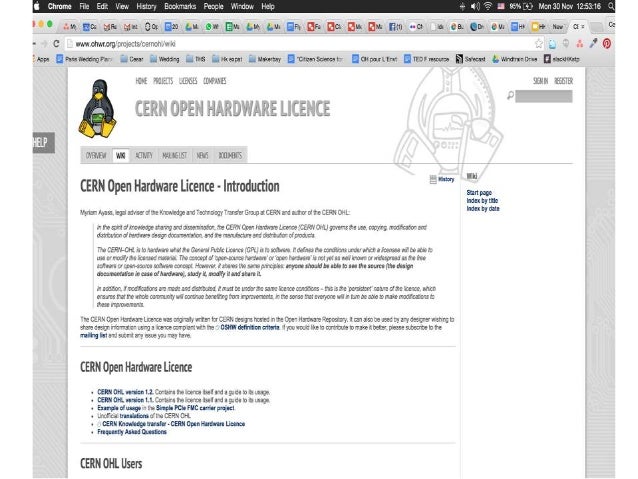The image size is (638, 479).
Task: Click the volume icon in the menu bar
Action: point(475,6)
